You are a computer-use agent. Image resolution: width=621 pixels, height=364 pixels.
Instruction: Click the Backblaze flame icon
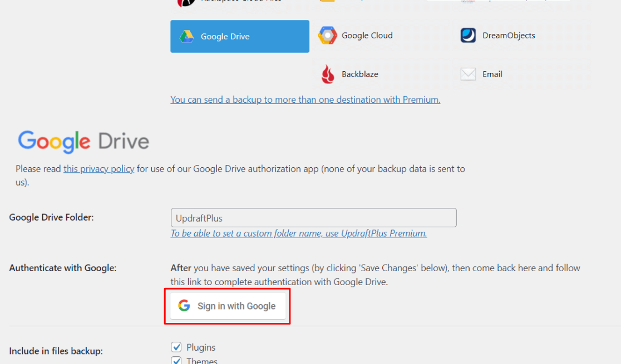click(x=328, y=74)
